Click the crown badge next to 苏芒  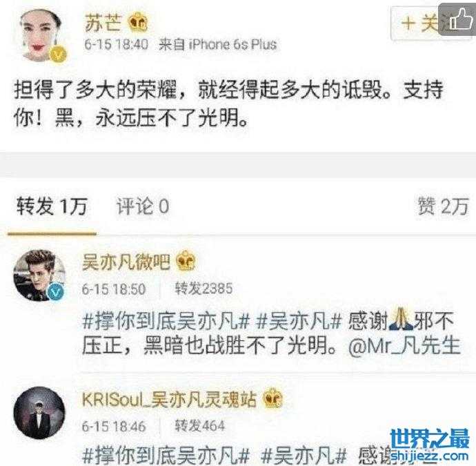tap(137, 23)
